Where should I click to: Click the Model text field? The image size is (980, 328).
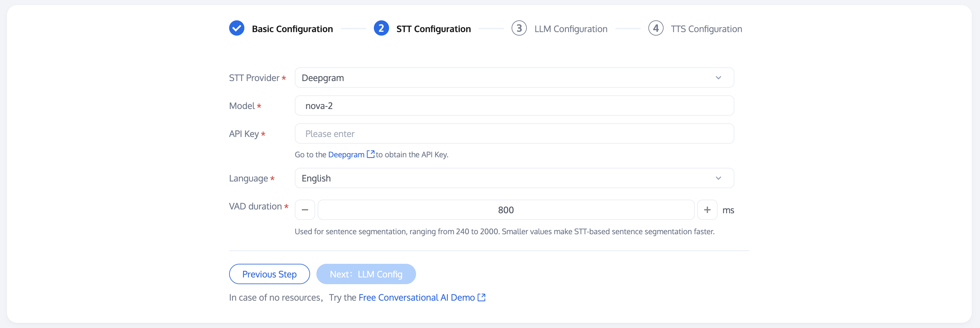click(x=513, y=106)
